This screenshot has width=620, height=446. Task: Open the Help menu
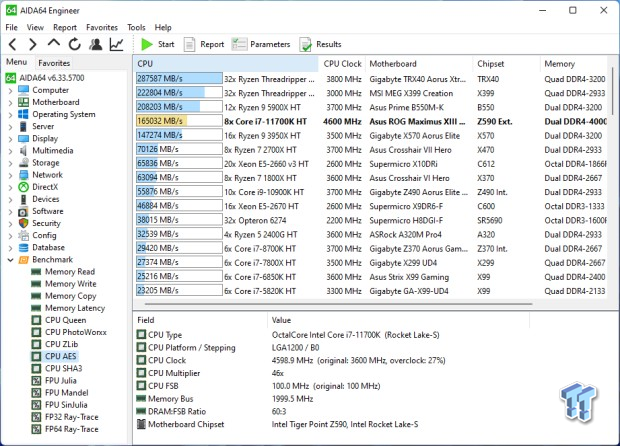click(x=163, y=27)
